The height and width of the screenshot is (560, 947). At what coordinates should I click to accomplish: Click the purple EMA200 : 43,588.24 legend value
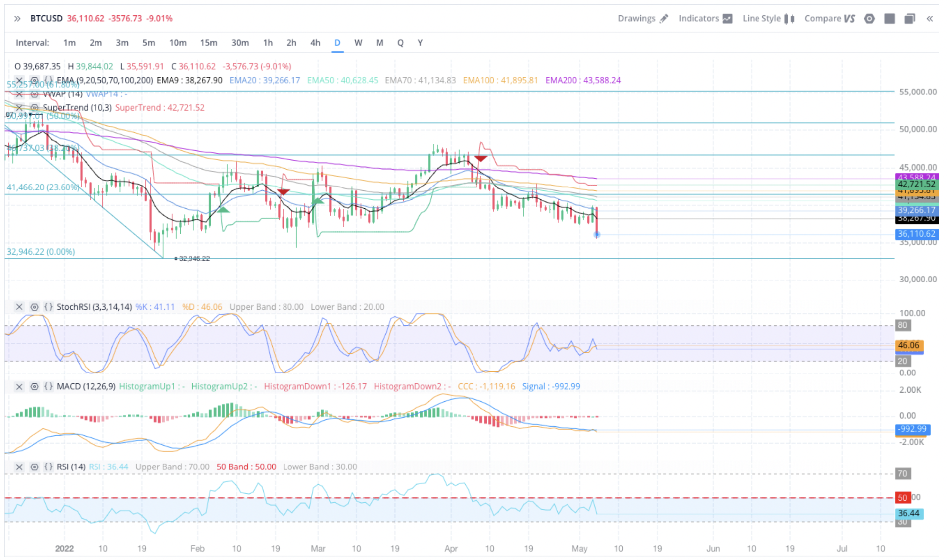[583, 80]
